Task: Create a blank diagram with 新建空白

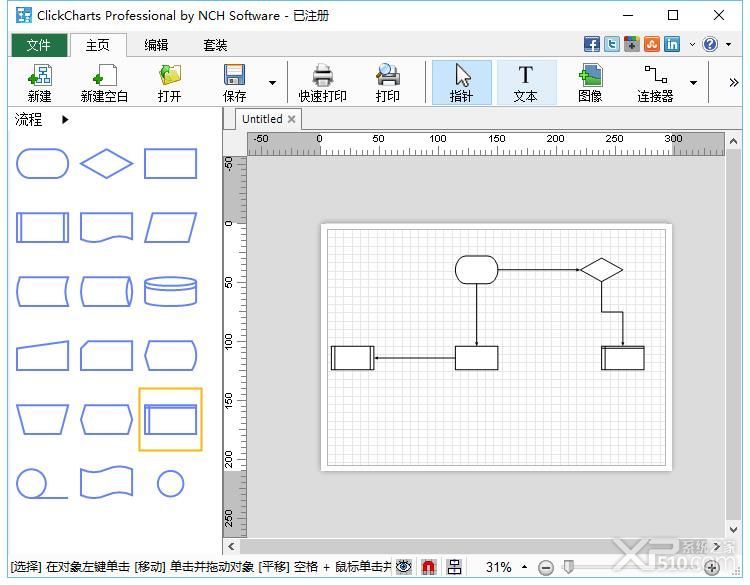Action: [x=104, y=83]
